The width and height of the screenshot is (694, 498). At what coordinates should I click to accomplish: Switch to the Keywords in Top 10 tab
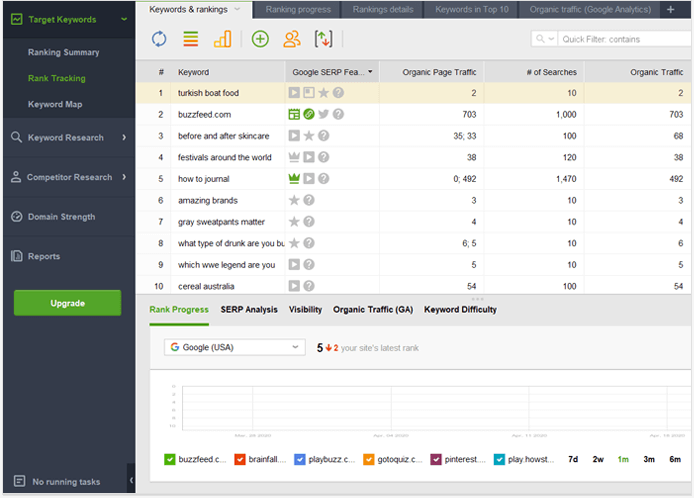point(472,9)
